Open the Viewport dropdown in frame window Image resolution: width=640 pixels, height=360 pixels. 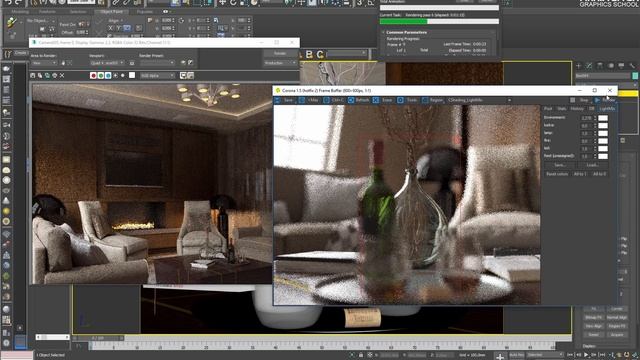[107, 63]
